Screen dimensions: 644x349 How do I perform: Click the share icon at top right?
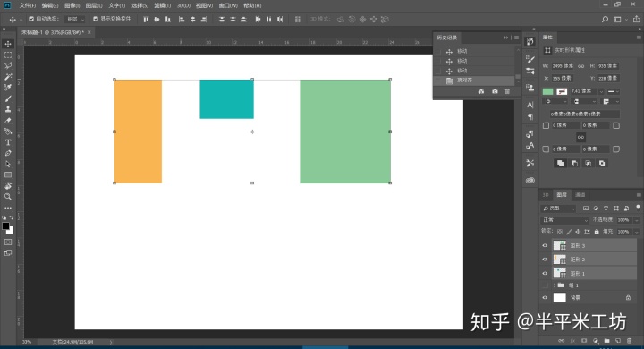pos(636,19)
